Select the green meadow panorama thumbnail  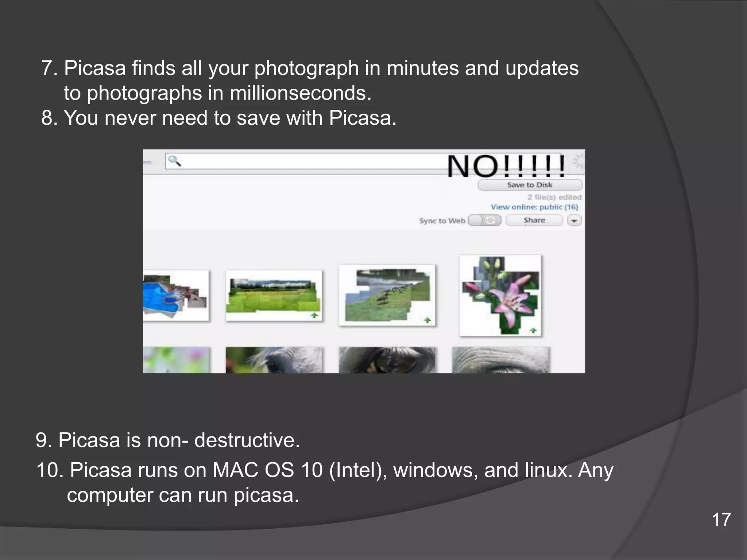[274, 296]
